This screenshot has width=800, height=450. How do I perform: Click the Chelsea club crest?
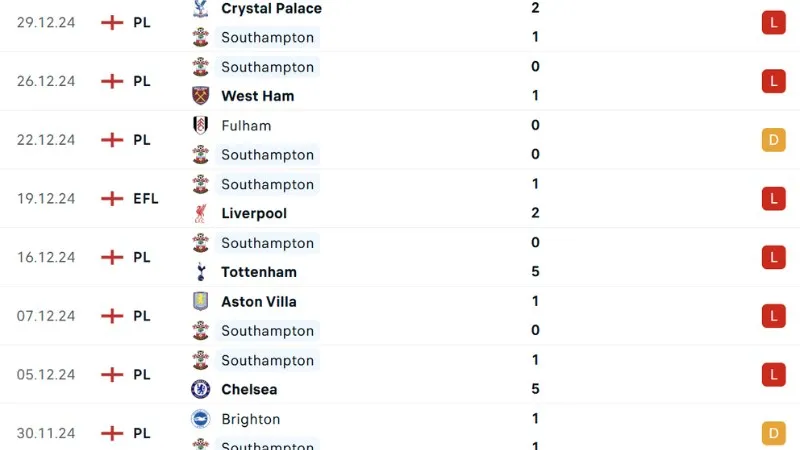(201, 389)
